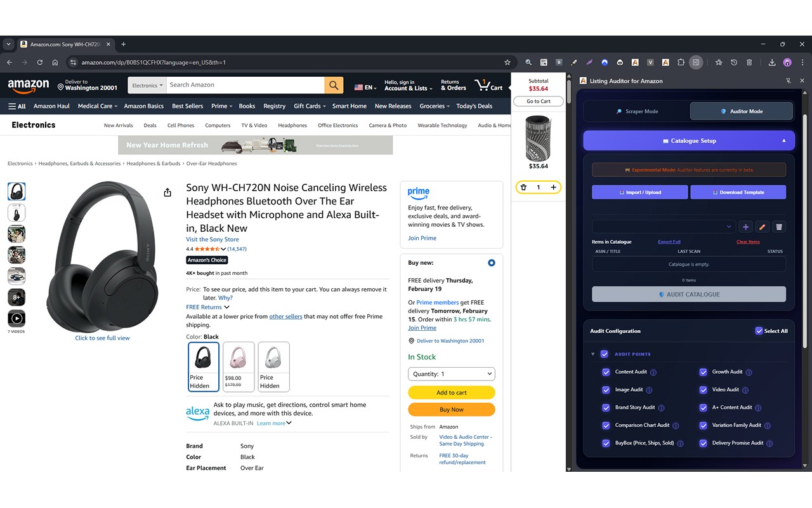Click the info icon beside Variation Family Audit

(768, 425)
